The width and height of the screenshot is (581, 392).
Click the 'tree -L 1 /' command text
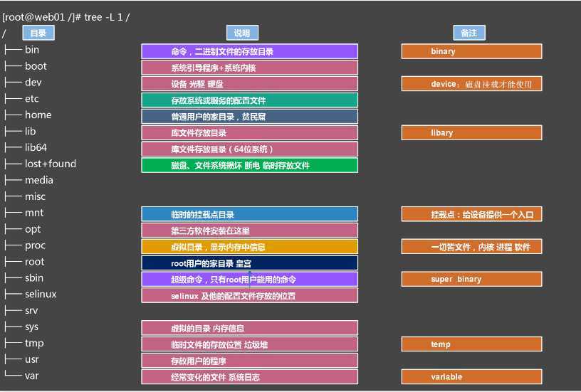pyautogui.click(x=107, y=17)
